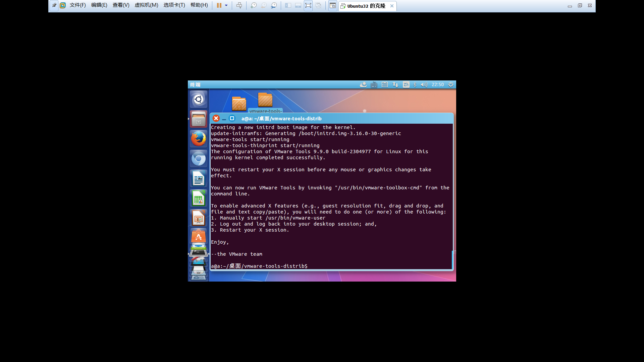Open the snapshot manager icon
The image size is (644, 362).
pyautogui.click(x=274, y=5)
